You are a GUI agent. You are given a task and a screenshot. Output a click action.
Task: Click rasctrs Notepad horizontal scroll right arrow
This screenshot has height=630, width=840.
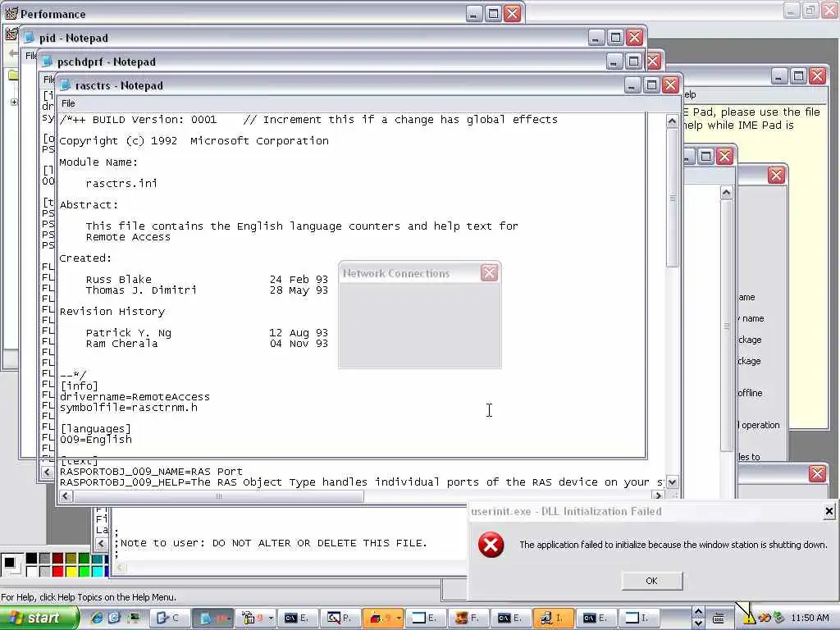[659, 496]
